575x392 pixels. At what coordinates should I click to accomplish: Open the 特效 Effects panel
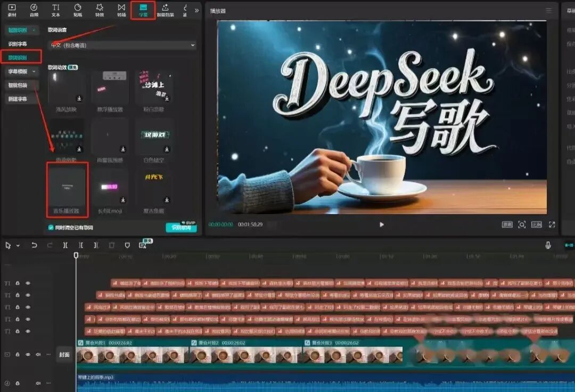pos(99,10)
